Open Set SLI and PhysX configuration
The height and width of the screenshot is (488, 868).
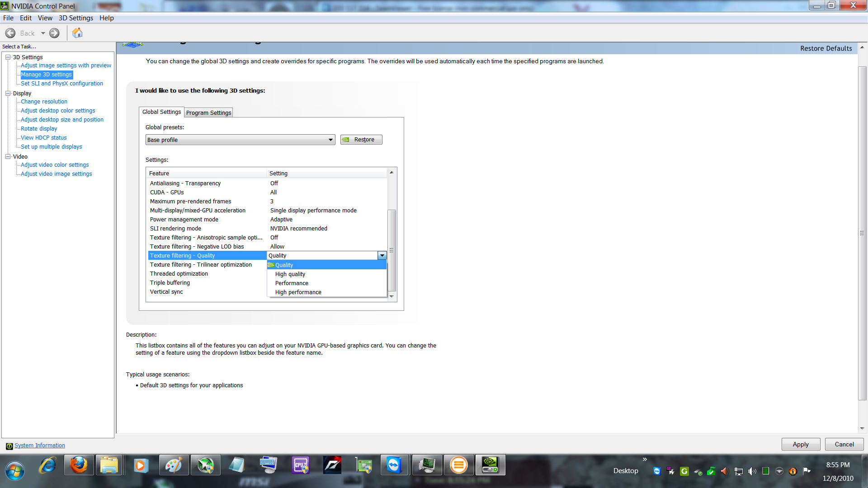pos(62,84)
